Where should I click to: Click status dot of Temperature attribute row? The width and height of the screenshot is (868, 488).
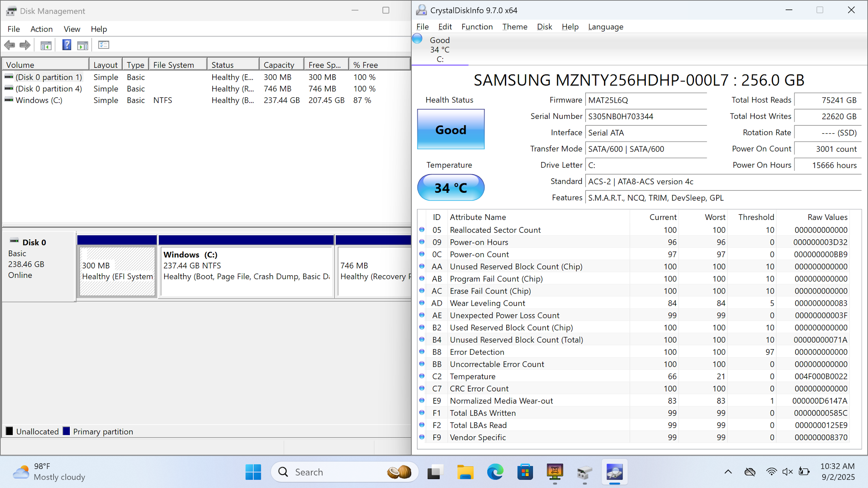(x=422, y=376)
